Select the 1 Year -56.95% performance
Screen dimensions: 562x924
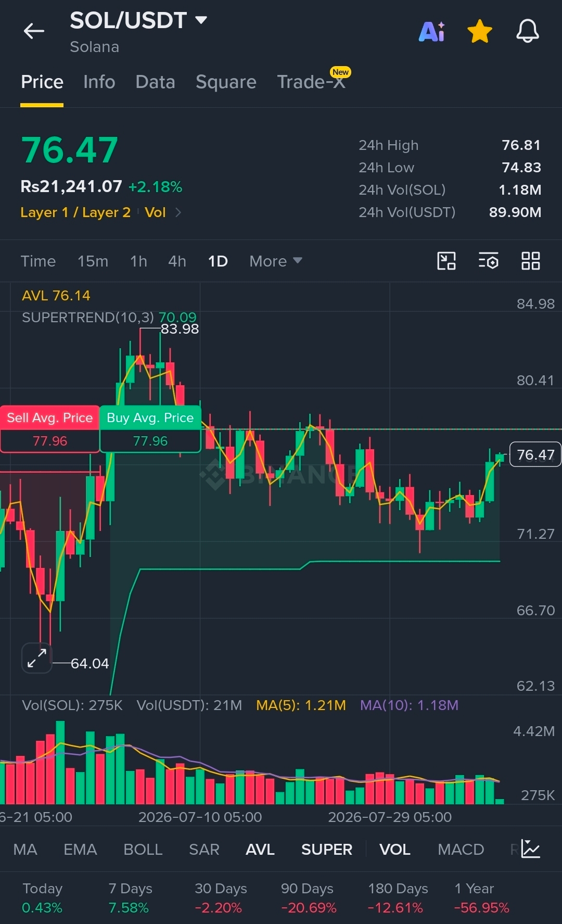pyautogui.click(x=482, y=898)
